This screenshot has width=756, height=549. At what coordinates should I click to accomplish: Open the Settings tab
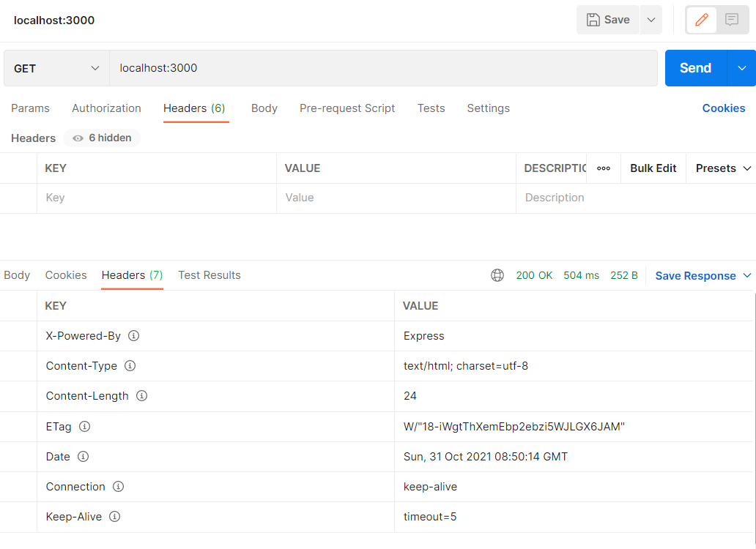pyautogui.click(x=488, y=108)
